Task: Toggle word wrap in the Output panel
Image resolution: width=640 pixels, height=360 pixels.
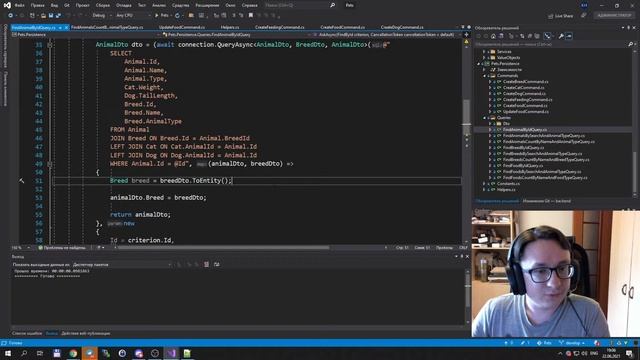Action: pos(216,264)
